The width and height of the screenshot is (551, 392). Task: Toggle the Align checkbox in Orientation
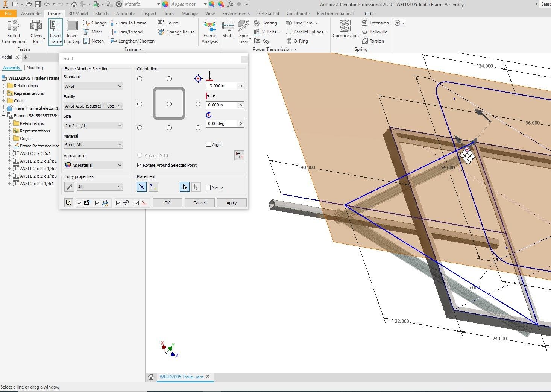point(208,144)
